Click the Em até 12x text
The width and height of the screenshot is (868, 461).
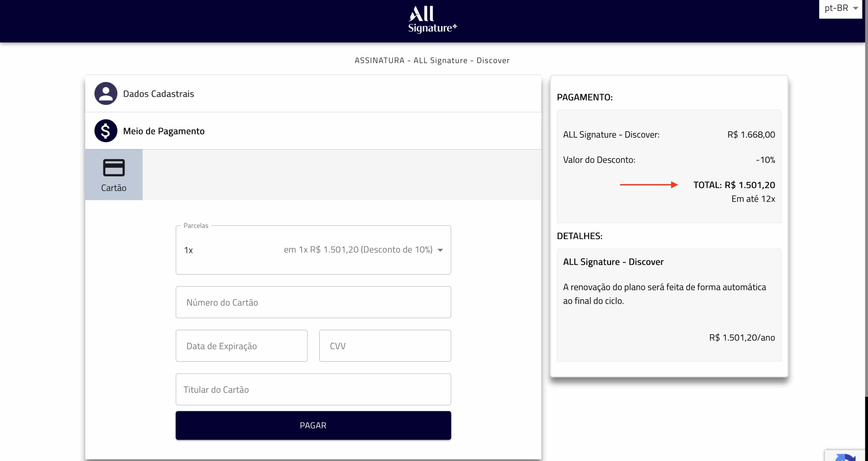pos(753,199)
